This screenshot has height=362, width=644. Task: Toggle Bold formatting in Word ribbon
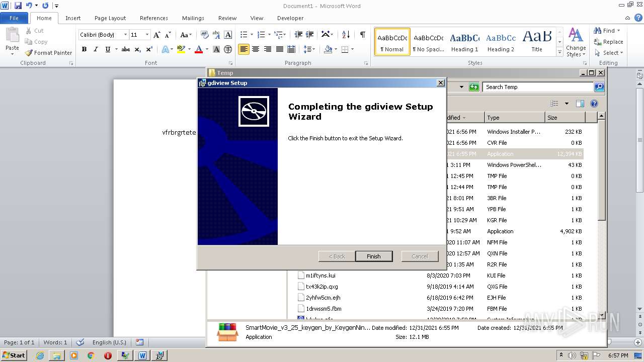click(84, 49)
